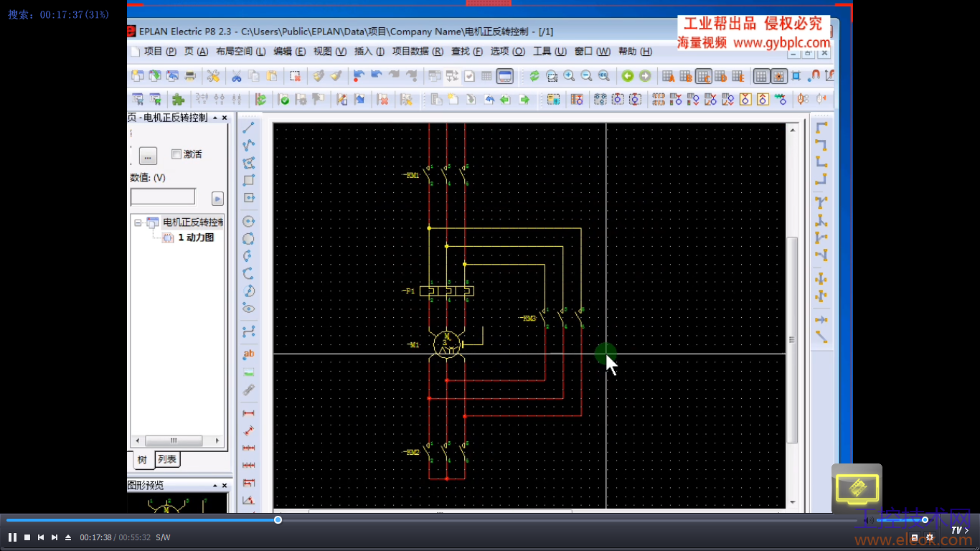Click the Zoom Out magnifier icon
980x551 pixels.
(586, 76)
